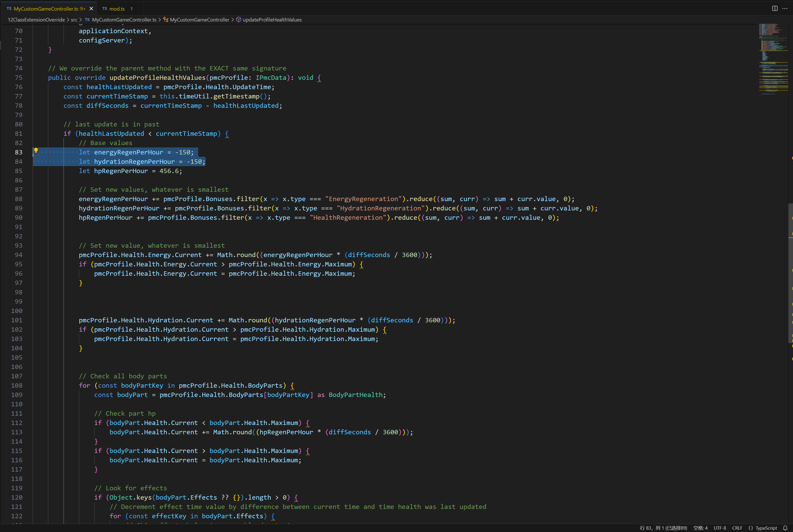Switch to the mod.ts tab
Screen dimensions: 793x532
click(x=117, y=9)
